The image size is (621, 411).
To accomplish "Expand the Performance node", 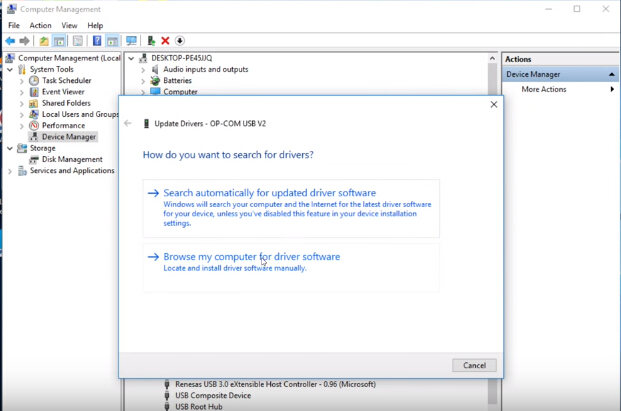I will [22, 126].
